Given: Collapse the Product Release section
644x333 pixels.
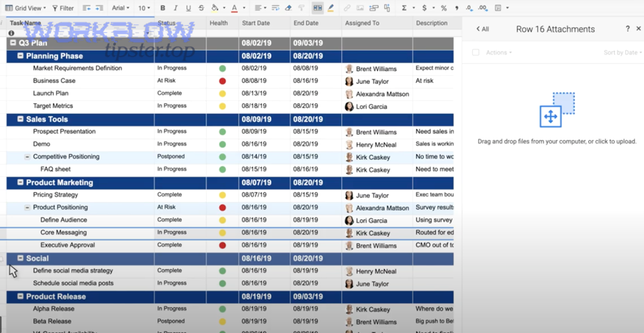Looking at the screenshot, I should (x=20, y=296).
